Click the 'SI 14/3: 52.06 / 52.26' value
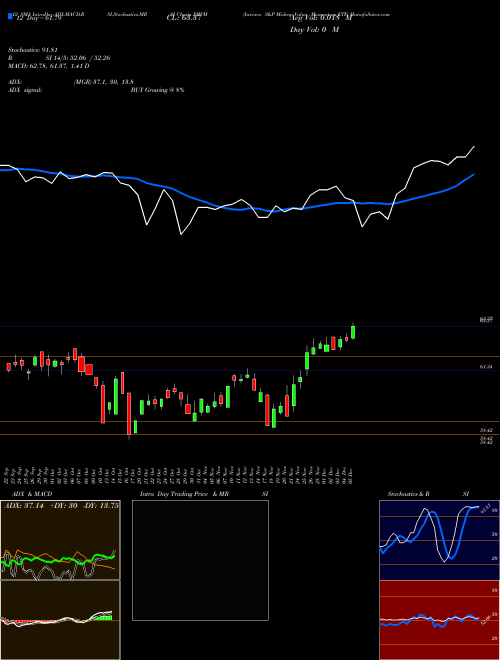The image size is (500, 660). point(78,58)
